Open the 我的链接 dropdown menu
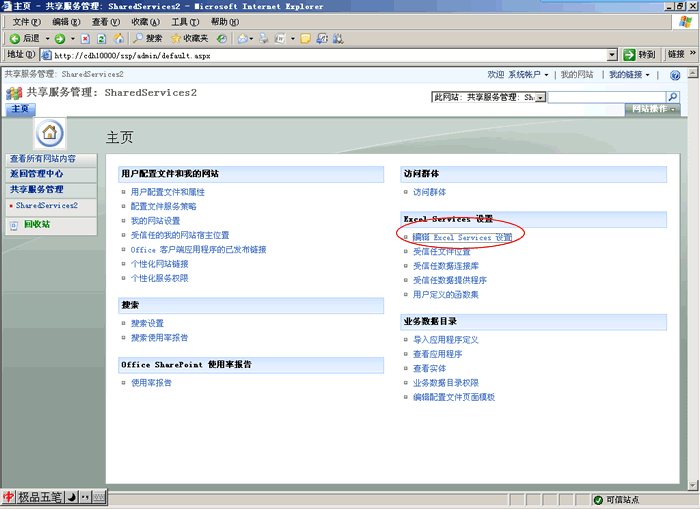 click(629, 75)
